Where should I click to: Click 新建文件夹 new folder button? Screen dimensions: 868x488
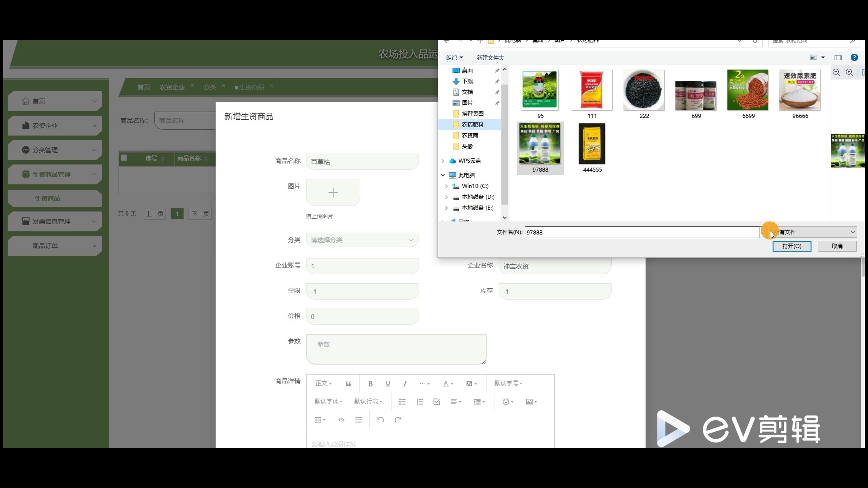coord(490,57)
